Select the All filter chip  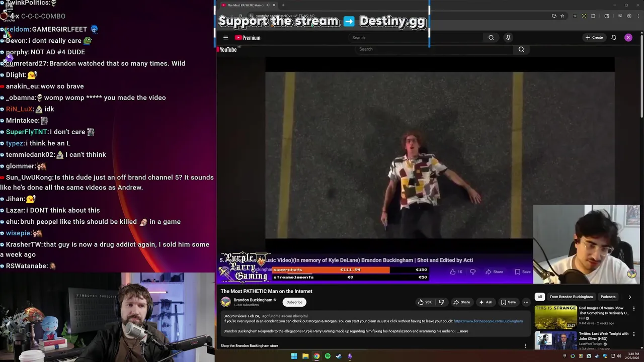(539, 297)
